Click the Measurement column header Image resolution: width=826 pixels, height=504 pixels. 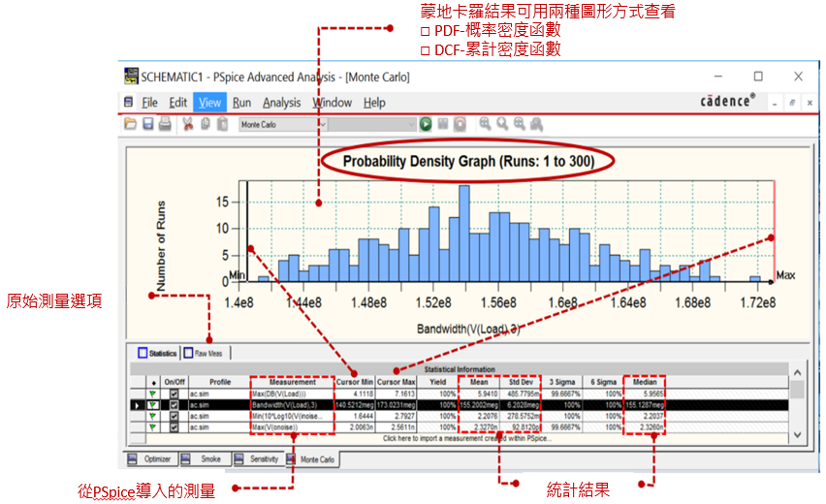(293, 382)
